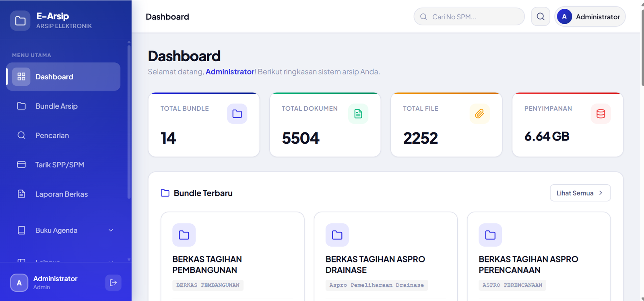The height and width of the screenshot is (301, 644).
Task: Open the Administrator account menu in header
Action: tap(590, 16)
